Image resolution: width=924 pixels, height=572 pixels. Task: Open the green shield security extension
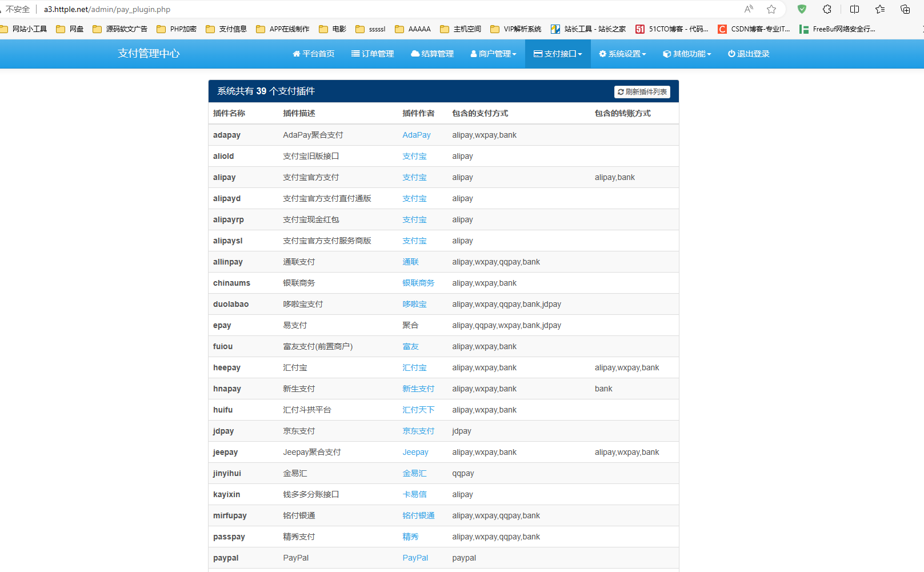pyautogui.click(x=802, y=9)
